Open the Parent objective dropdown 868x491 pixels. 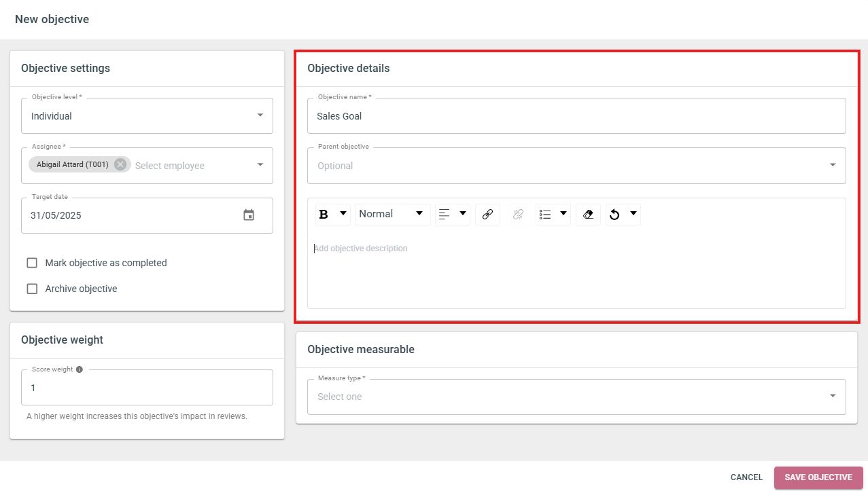pyautogui.click(x=576, y=166)
